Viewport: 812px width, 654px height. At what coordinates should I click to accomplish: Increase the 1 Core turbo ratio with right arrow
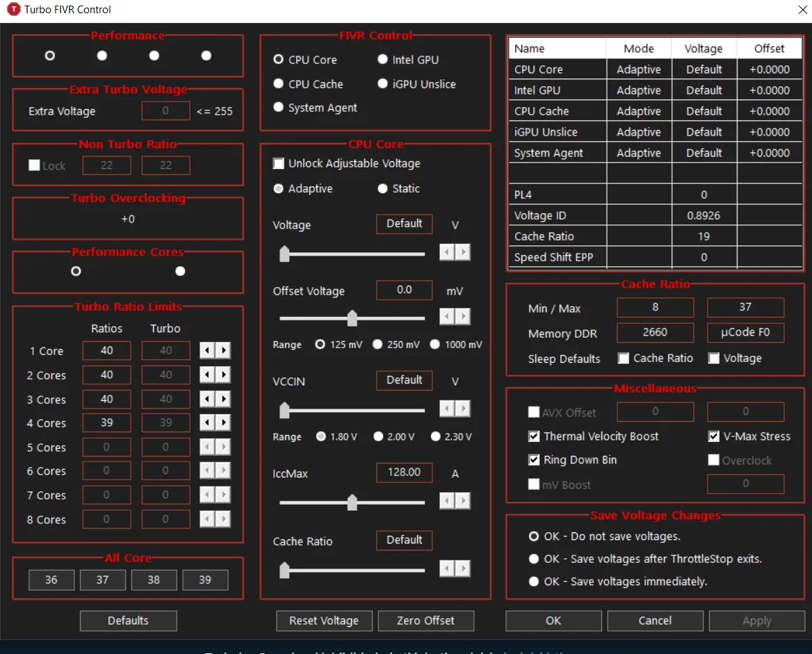coord(223,350)
